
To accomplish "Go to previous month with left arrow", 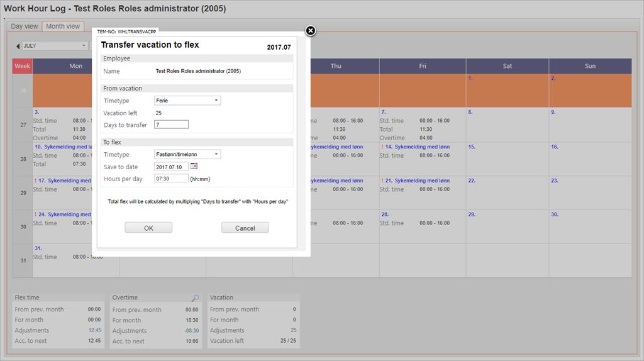I will 18,46.
